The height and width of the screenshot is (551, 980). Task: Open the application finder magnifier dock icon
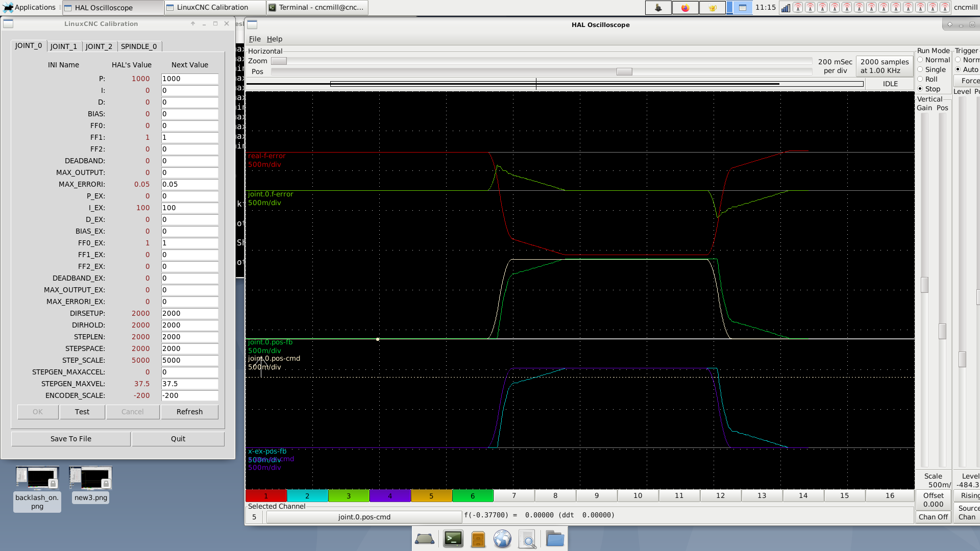(x=528, y=539)
